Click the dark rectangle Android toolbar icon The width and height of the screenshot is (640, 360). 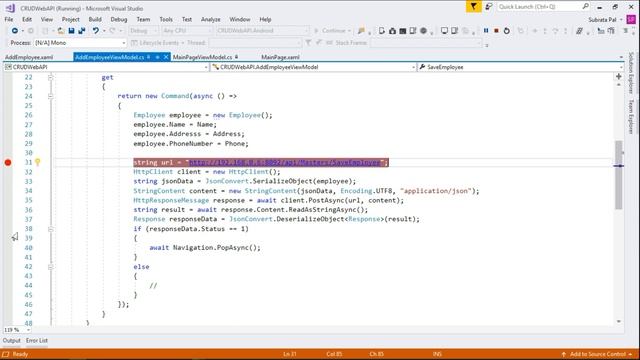402,31
